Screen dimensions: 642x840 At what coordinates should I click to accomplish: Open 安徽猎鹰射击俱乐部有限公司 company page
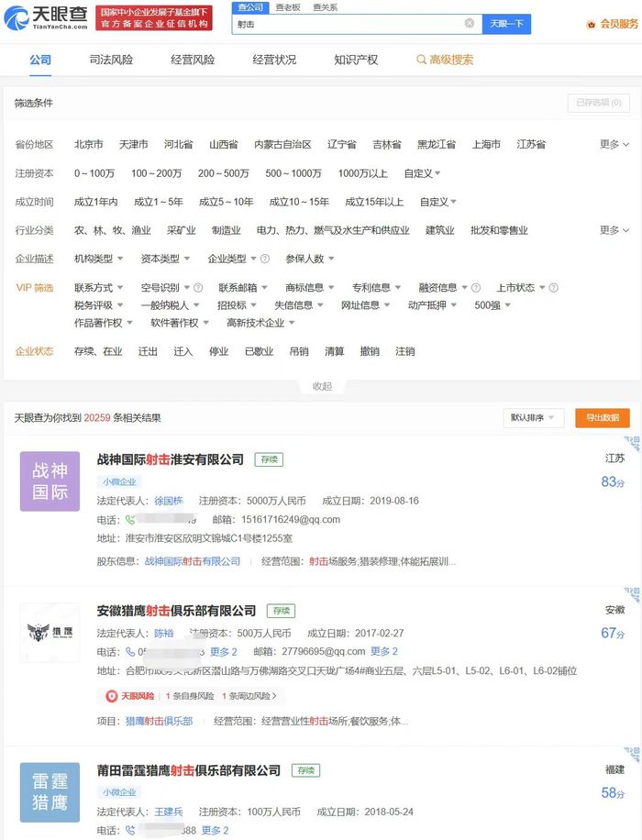[176, 611]
